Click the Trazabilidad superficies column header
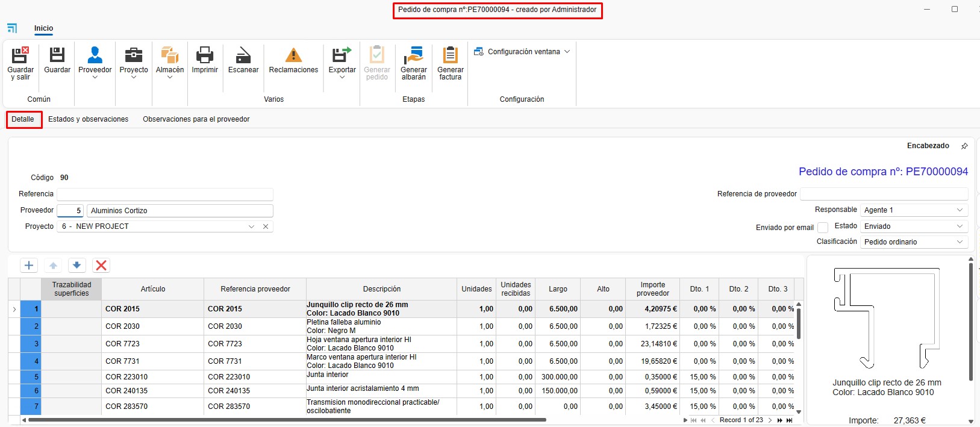Image resolution: width=980 pixels, height=427 pixels. click(72, 289)
